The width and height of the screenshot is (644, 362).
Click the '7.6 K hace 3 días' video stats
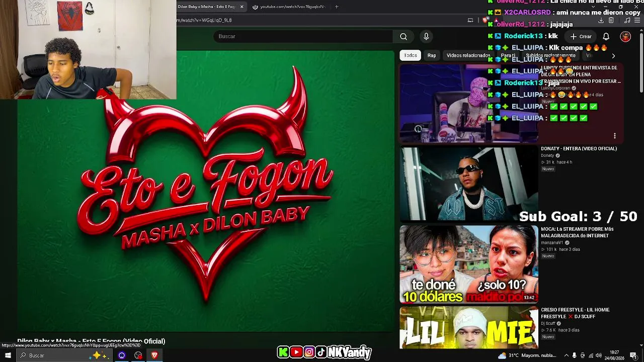[x=560, y=330]
